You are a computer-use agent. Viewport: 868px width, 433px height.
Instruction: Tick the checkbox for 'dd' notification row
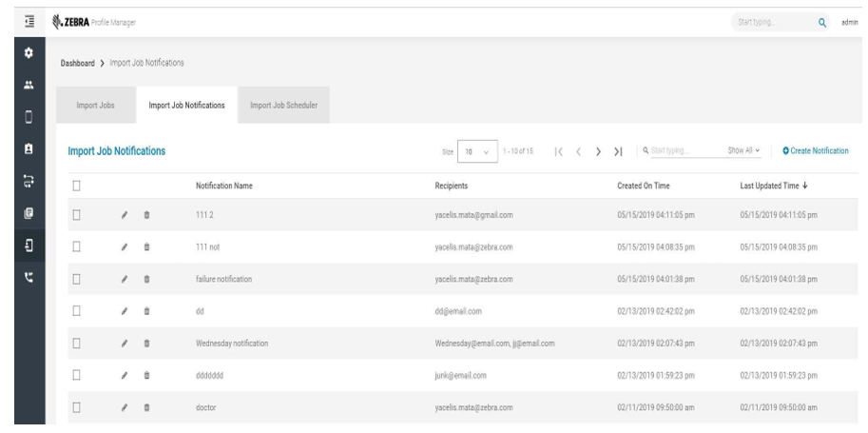click(74, 310)
